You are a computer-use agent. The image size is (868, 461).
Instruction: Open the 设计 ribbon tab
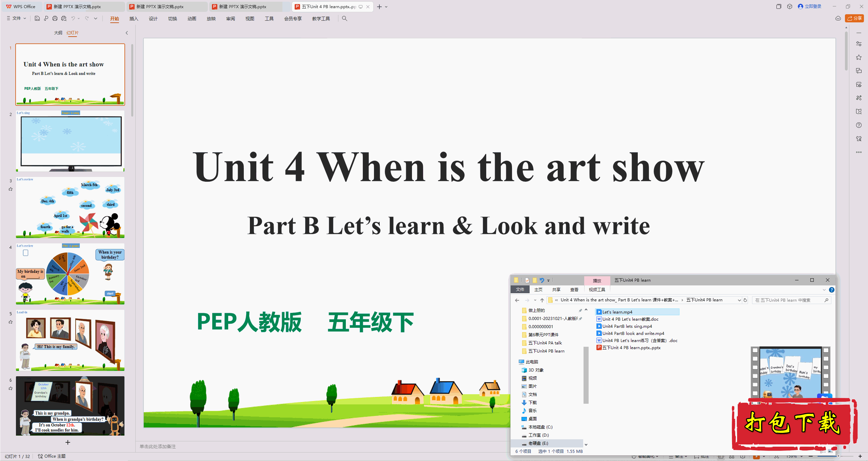[153, 19]
